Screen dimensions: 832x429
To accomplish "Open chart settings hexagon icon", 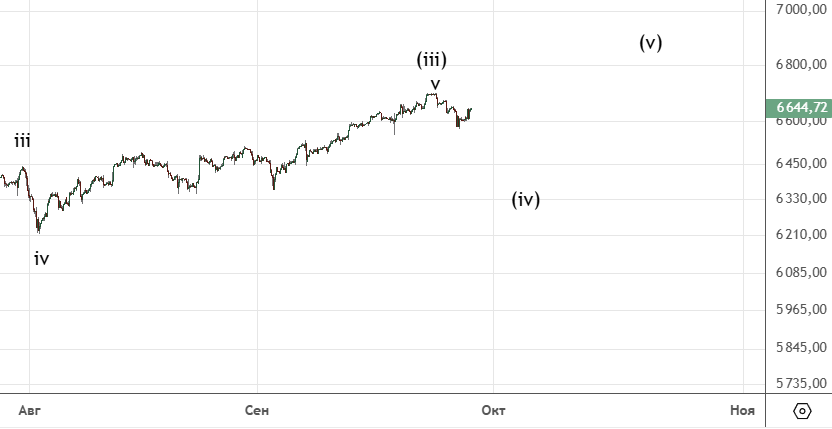I will pyautogui.click(x=802, y=411).
